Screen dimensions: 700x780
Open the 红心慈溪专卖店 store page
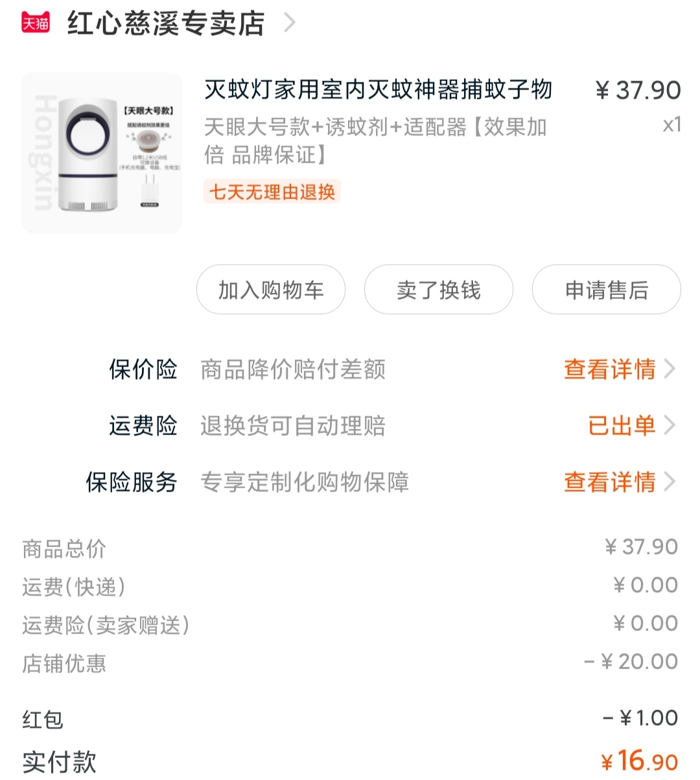166,24
